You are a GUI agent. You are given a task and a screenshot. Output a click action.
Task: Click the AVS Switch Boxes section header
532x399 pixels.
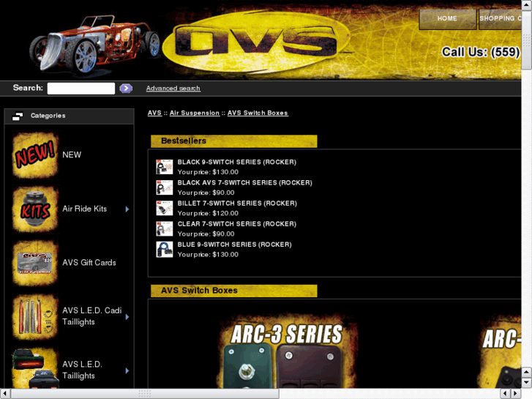pos(233,291)
